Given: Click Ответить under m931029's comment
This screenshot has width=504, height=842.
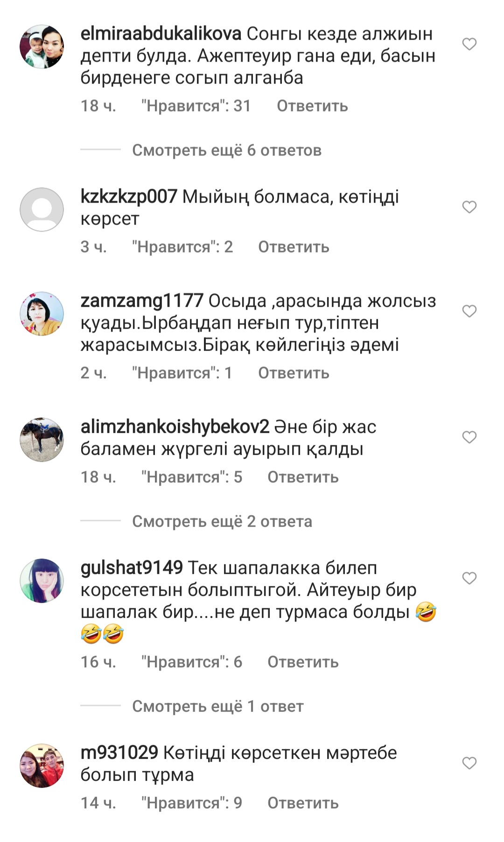Looking at the screenshot, I should pyautogui.click(x=303, y=803).
